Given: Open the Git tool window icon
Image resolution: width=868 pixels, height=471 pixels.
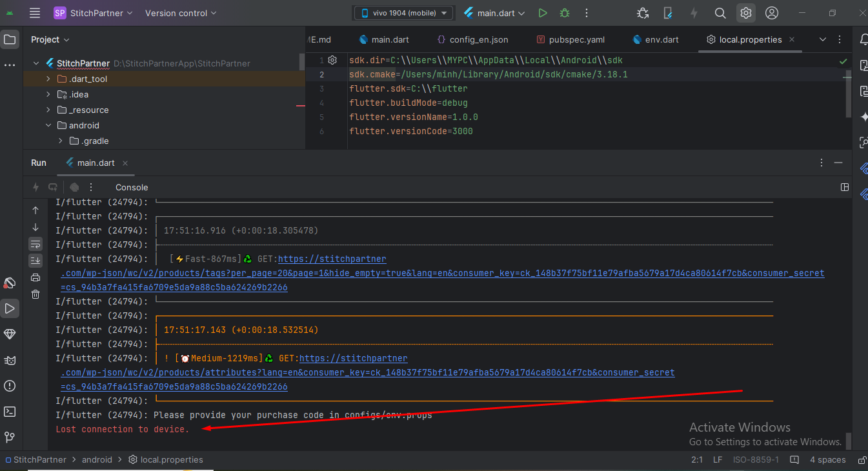Looking at the screenshot, I should point(10,437).
